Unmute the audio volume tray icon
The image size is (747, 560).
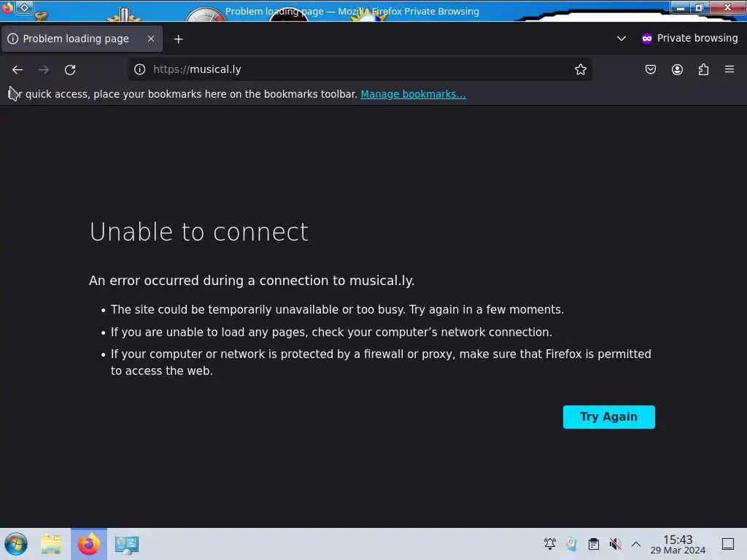(615, 544)
